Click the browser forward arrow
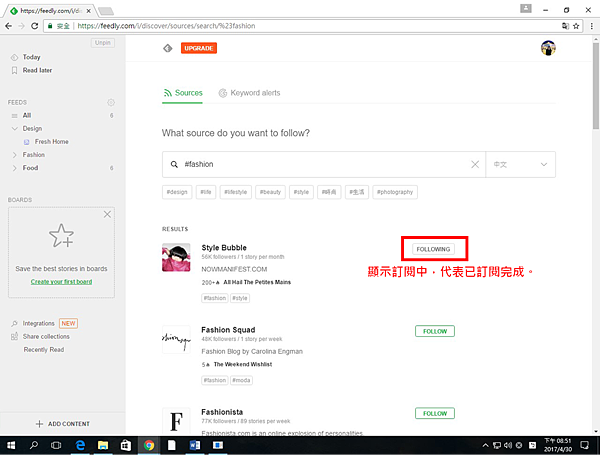Screen dimensions: 600x458 21,26
